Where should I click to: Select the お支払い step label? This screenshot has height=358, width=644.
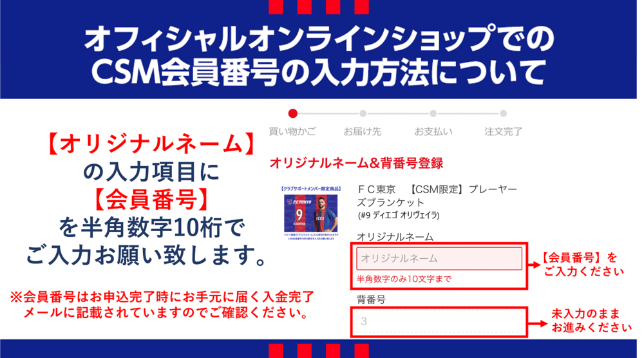click(x=433, y=131)
